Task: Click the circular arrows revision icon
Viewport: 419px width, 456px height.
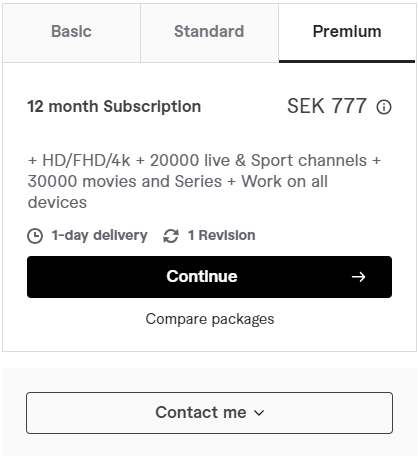Action: pyautogui.click(x=171, y=236)
